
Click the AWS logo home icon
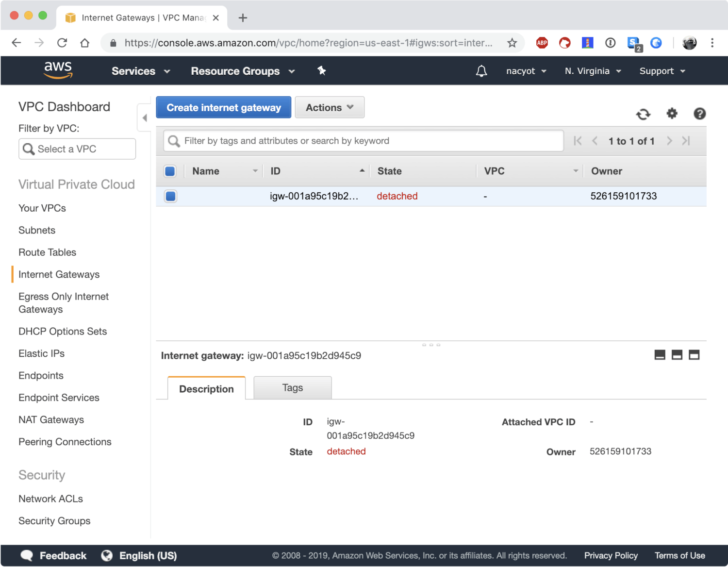pos(58,70)
